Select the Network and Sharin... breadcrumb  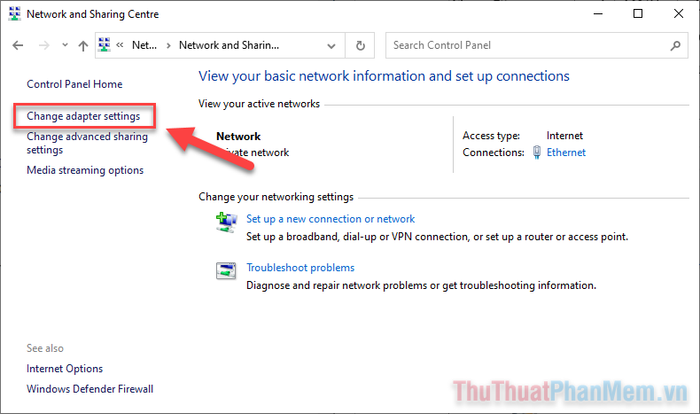pyautogui.click(x=229, y=45)
